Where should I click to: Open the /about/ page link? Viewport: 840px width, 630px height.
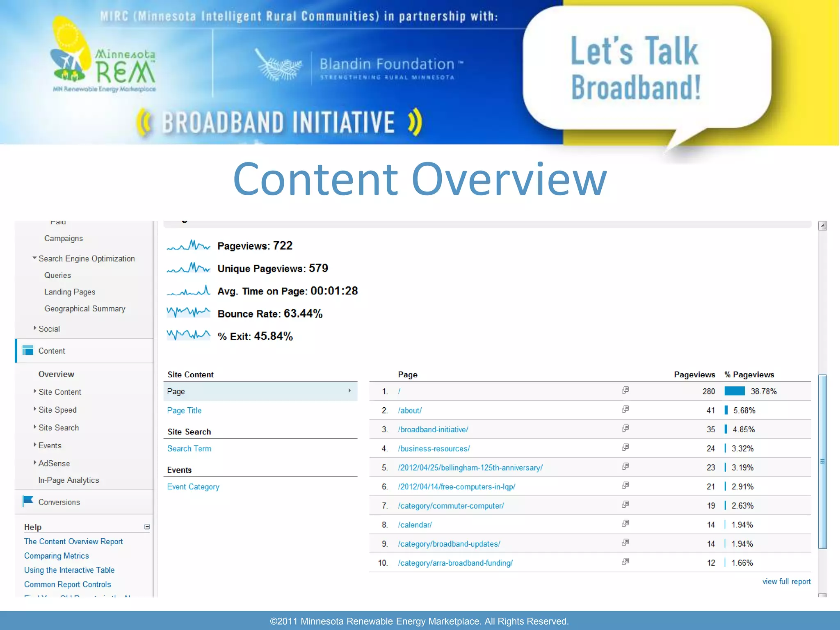pyautogui.click(x=410, y=411)
